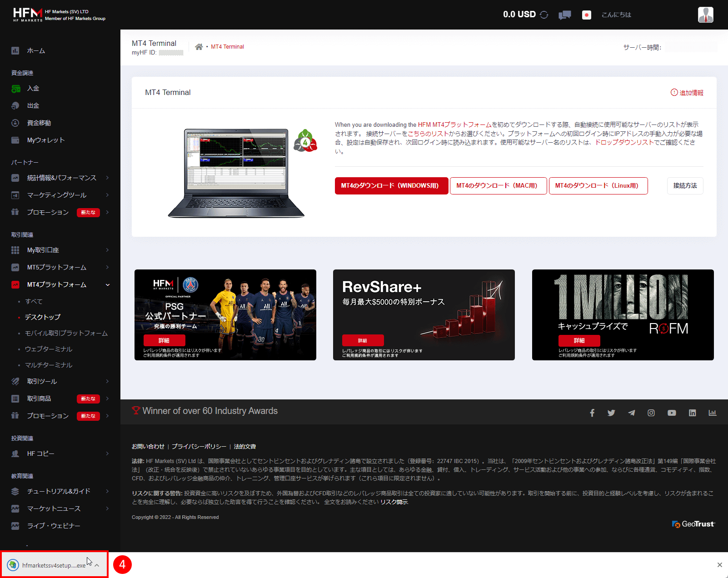Image resolution: width=728 pixels, height=578 pixels.
Task: Click the 接続方法 button
Action: pyautogui.click(x=685, y=185)
